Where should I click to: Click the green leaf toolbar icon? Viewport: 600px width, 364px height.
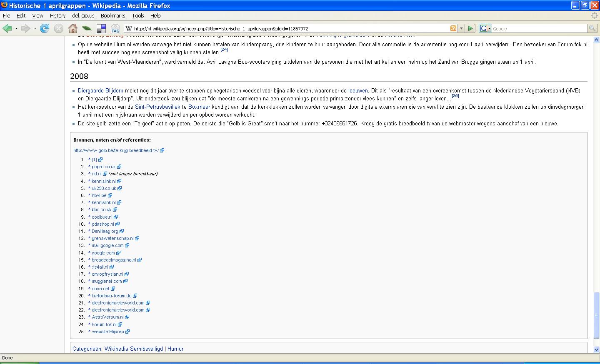point(87,28)
